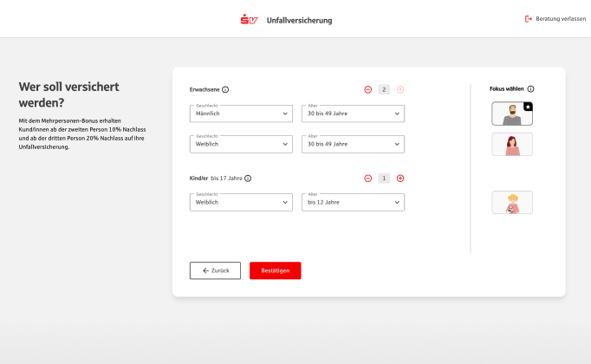Image resolution: width=591 pixels, height=364 pixels.
Task: Click the SV logo in the header
Action: (x=250, y=19)
